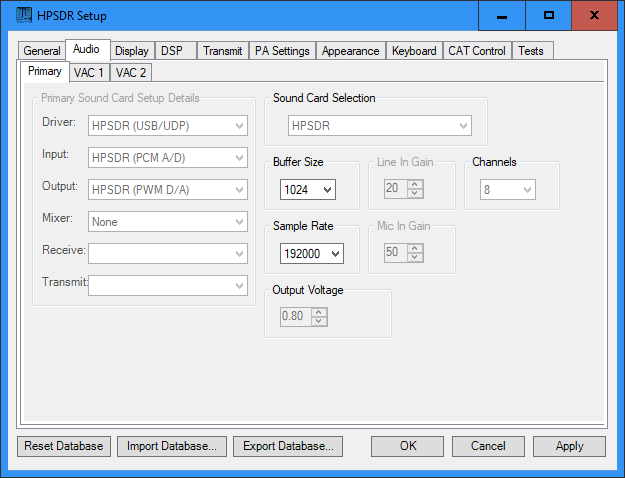Confirm settings with OK button
The image size is (625, 478).
tap(408, 446)
